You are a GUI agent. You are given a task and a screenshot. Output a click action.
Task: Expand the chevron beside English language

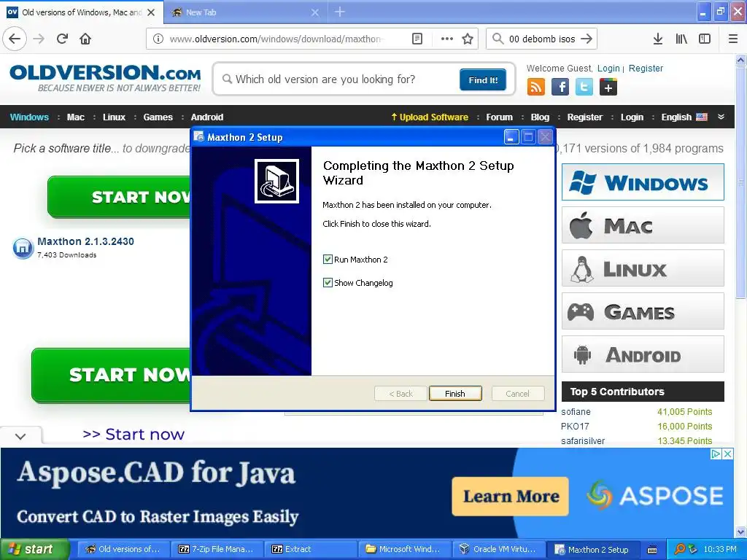pos(721,117)
